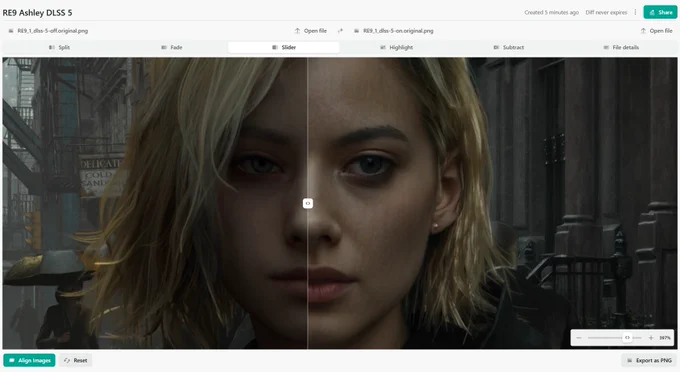Click the image comparison divider handle
The height and width of the screenshot is (372, 680).
tap(307, 203)
